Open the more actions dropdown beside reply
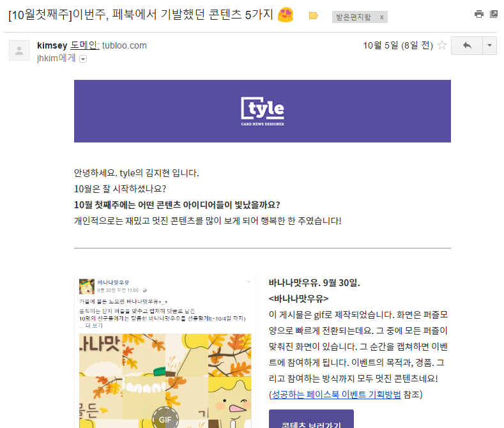 click(x=489, y=45)
